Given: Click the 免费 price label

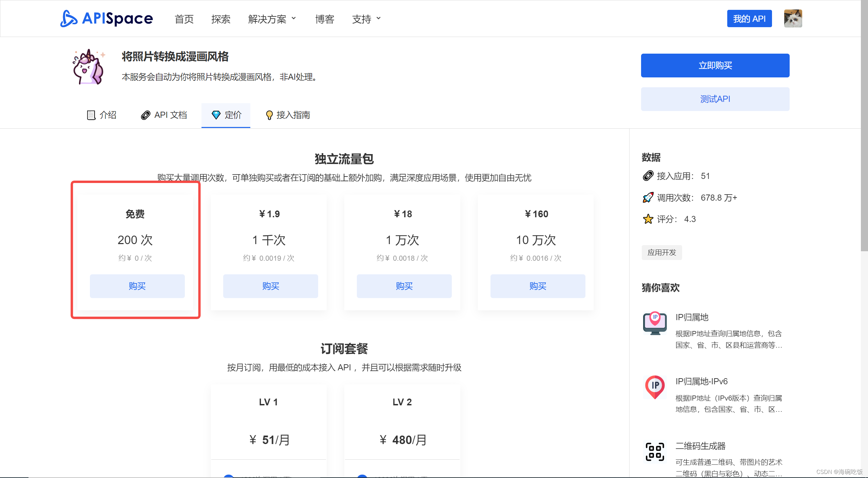Looking at the screenshot, I should click(135, 214).
